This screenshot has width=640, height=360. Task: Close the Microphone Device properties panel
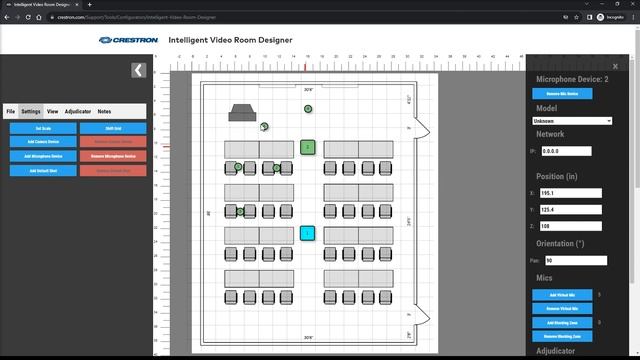tap(615, 66)
